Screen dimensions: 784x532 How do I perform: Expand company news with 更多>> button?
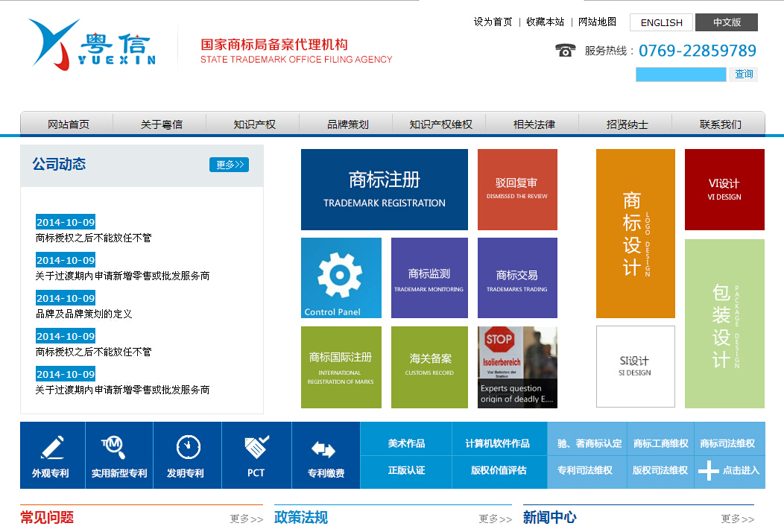[x=229, y=165]
